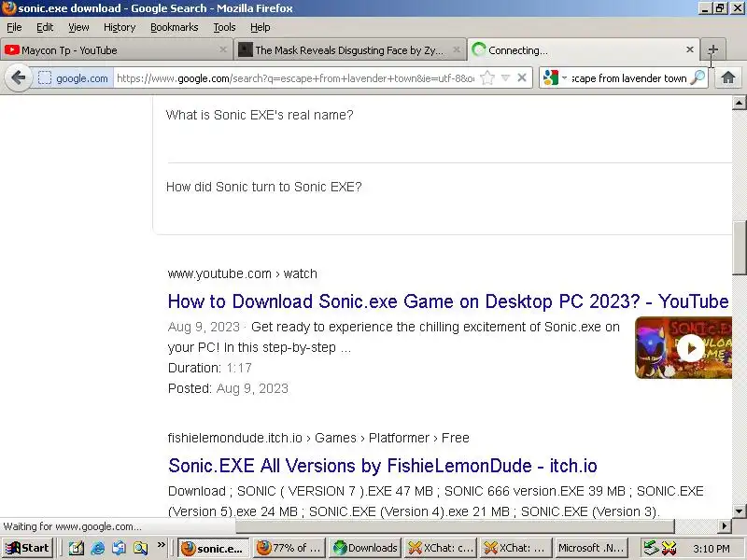Screen dimensions: 747x560
Task: Switch to the Maycon Tp - YouTube tab
Action: point(116,50)
